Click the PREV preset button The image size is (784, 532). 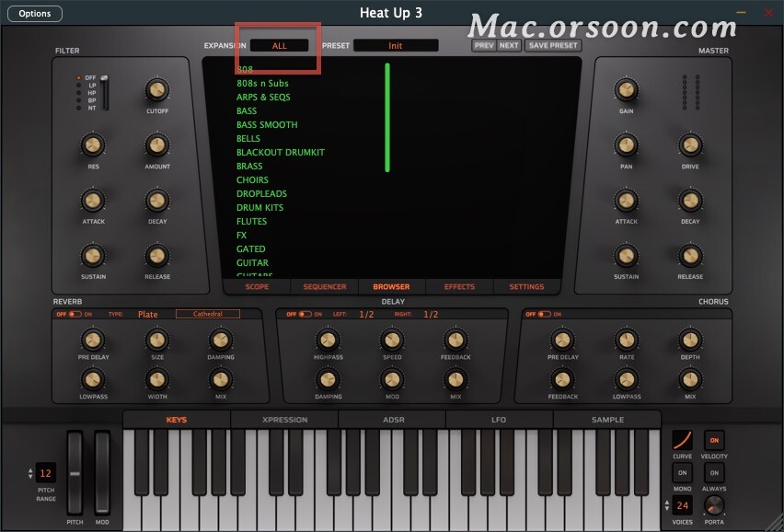coord(484,45)
